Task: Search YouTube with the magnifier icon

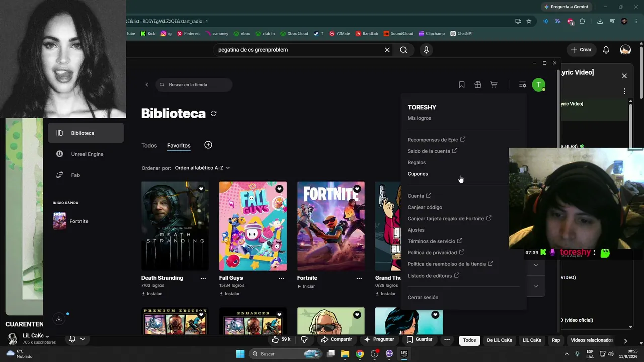Action: 404,50
